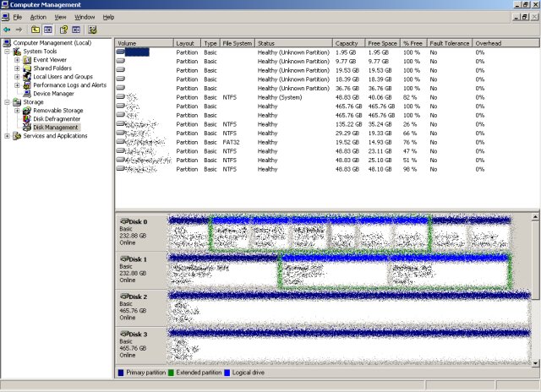Click the Device Manager icon
The height and width of the screenshot is (392, 541).
click(x=27, y=94)
